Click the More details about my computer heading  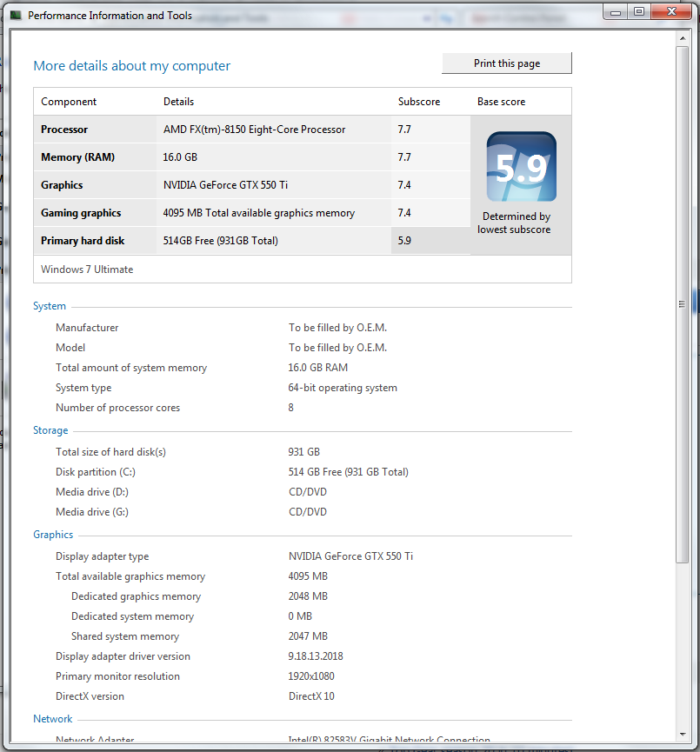[x=132, y=66]
